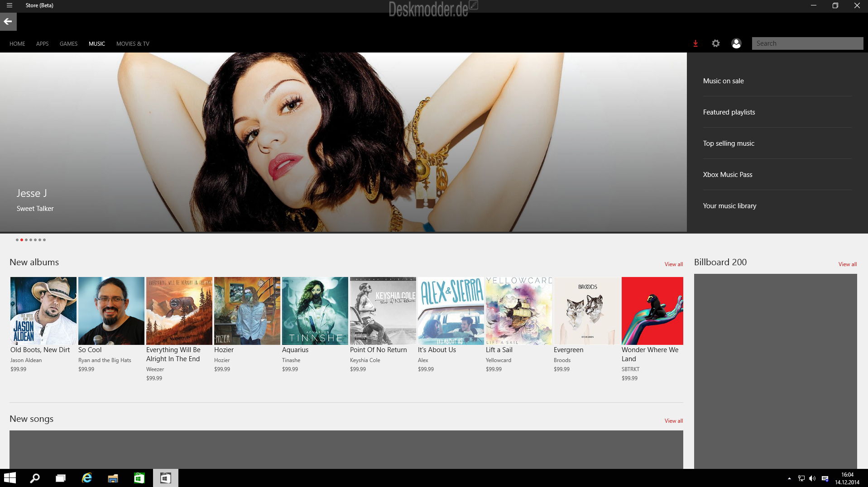Open Point Of No Return cover
The width and height of the screenshot is (868, 487).
coord(383,311)
